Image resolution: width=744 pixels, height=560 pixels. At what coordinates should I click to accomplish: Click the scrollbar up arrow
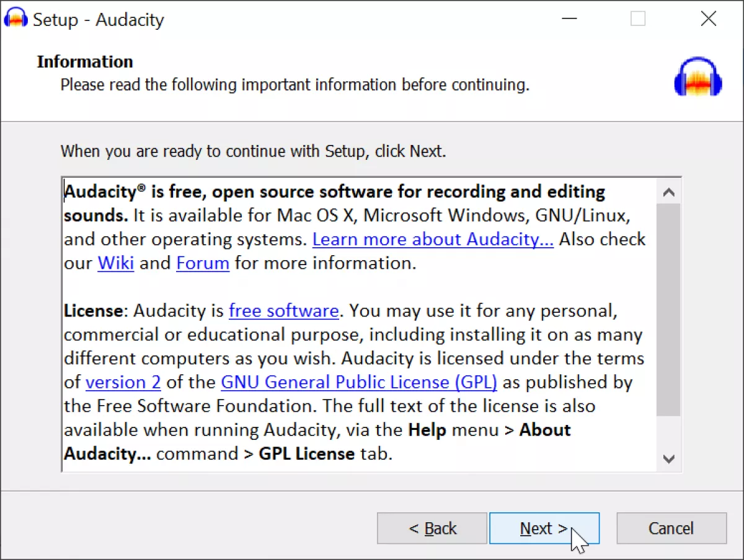pos(668,192)
